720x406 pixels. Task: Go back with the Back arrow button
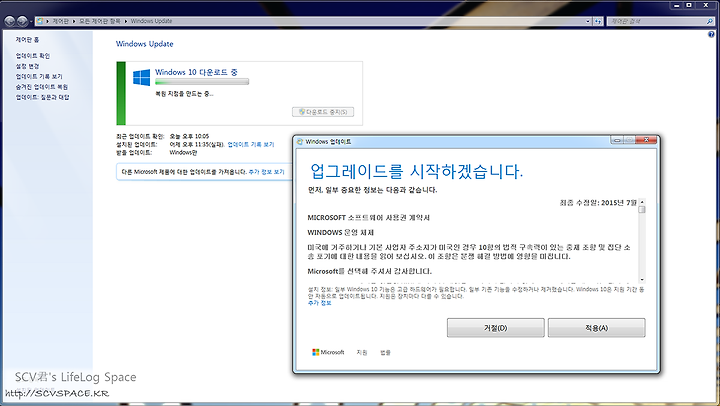click(x=9, y=21)
